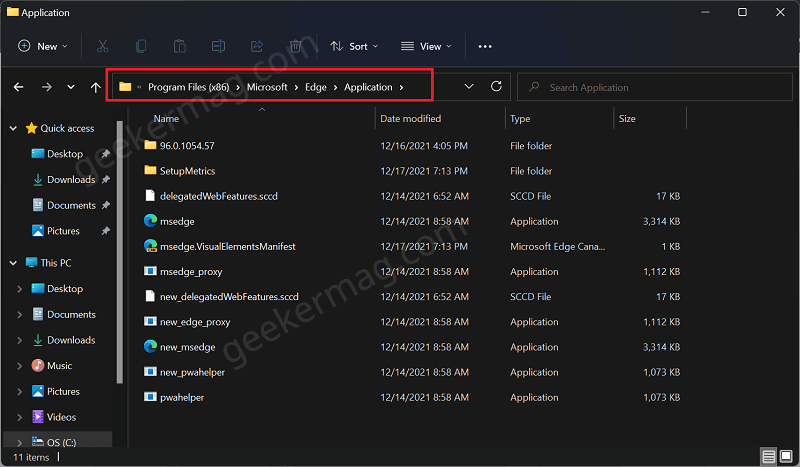Click the folder icon in address bar
Viewport: 800px width, 467px height.
(x=125, y=87)
